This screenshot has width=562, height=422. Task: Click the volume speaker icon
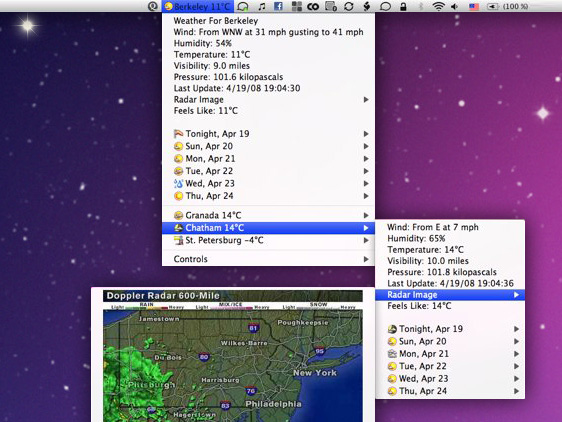455,6
